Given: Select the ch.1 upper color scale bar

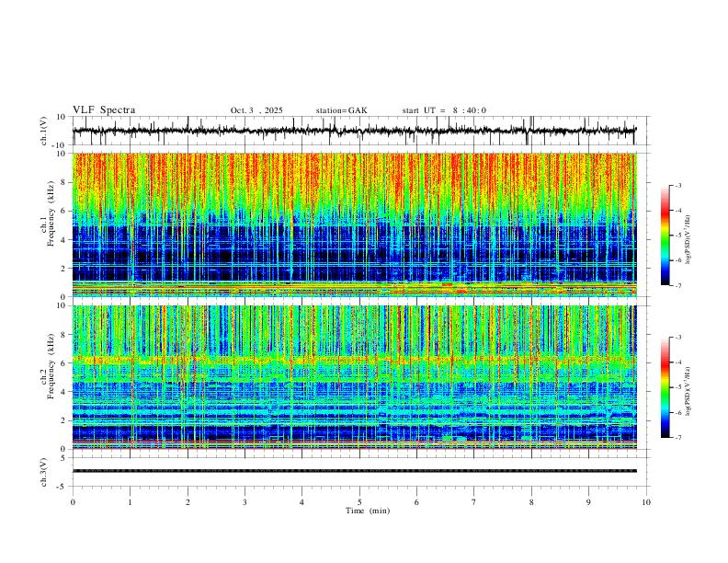Looking at the screenshot, I should (665, 236).
